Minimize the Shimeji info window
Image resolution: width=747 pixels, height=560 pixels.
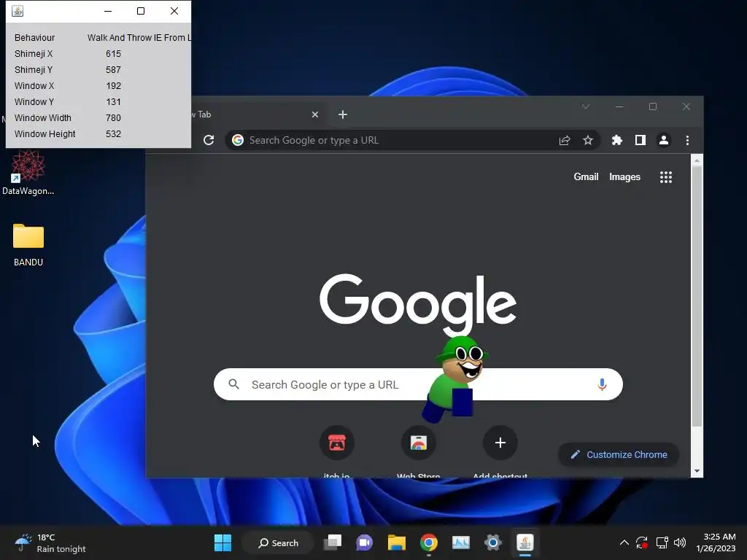[108, 11]
